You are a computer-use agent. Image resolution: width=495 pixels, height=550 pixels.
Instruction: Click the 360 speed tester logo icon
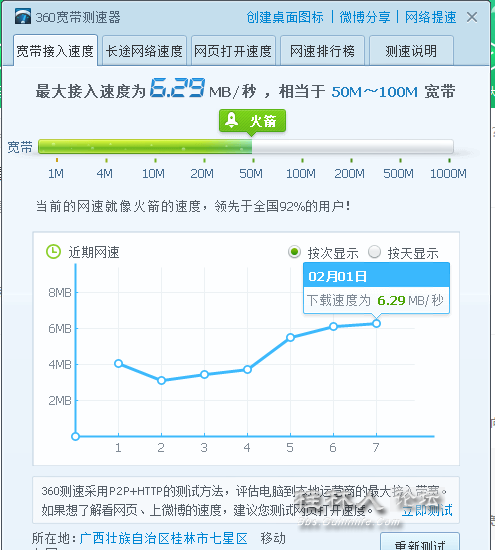pos(23,16)
